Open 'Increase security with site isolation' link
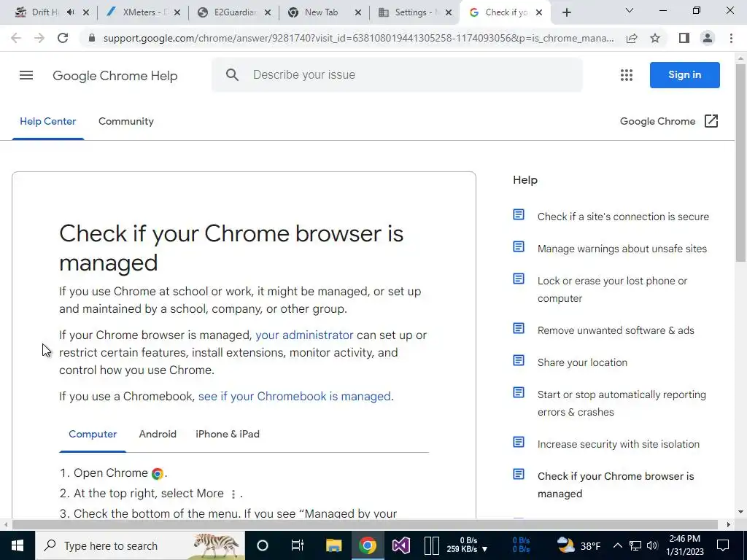The width and height of the screenshot is (747, 560). click(x=619, y=444)
